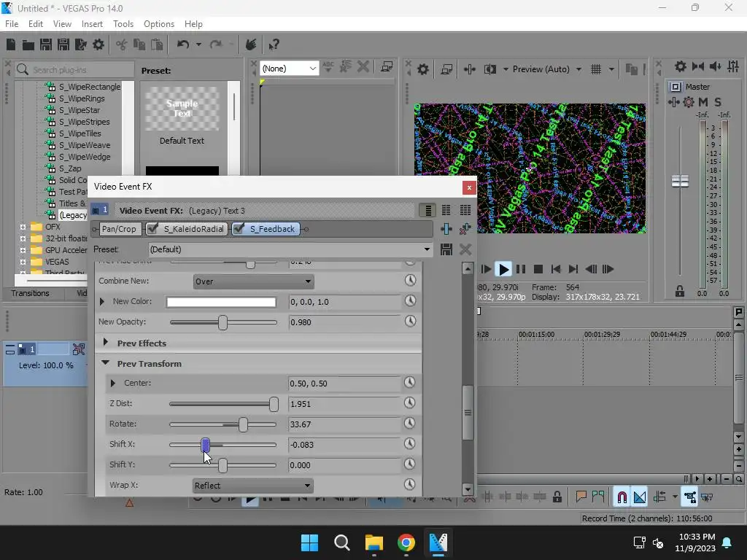Viewport: 747px width, 560px height.
Task: Click the What's This help icon
Action: (274, 44)
